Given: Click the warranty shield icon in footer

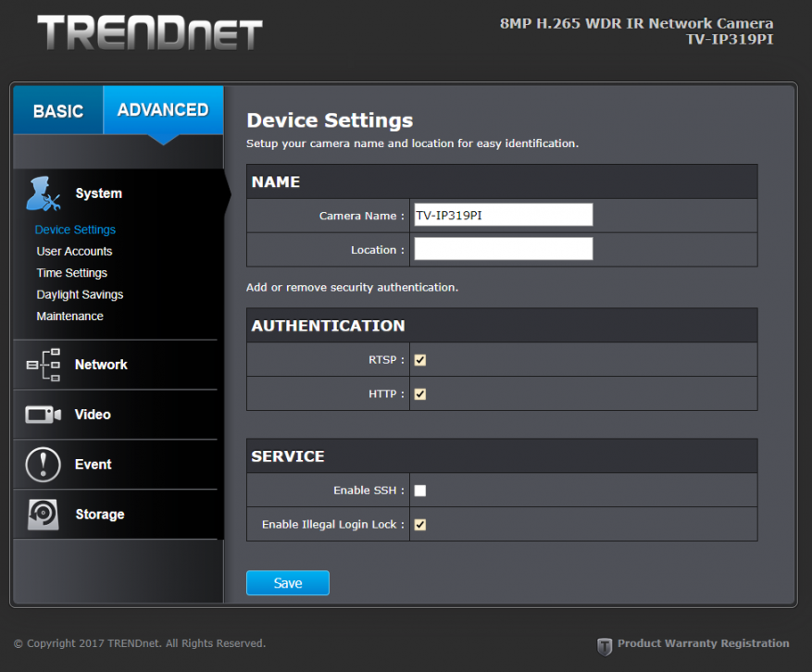Looking at the screenshot, I should click(605, 647).
